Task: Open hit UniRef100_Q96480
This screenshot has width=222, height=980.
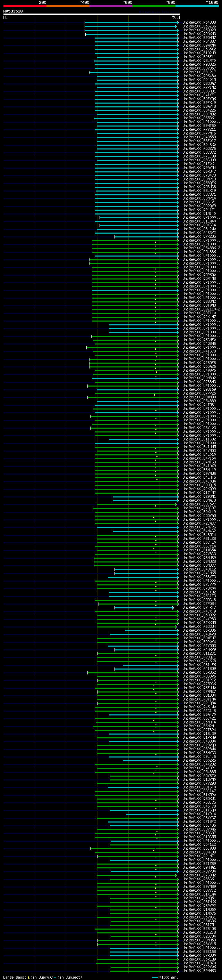Action: pos(199,76)
